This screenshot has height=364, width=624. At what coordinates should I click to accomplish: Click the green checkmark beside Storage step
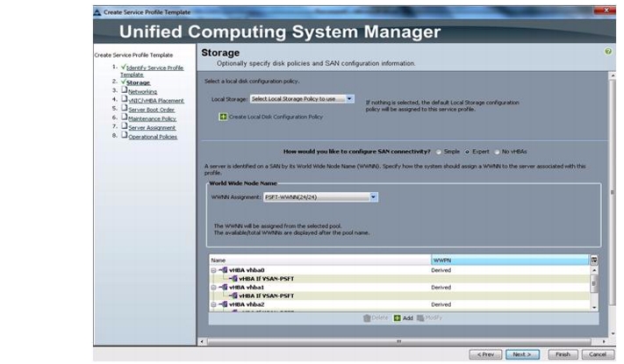click(x=124, y=82)
